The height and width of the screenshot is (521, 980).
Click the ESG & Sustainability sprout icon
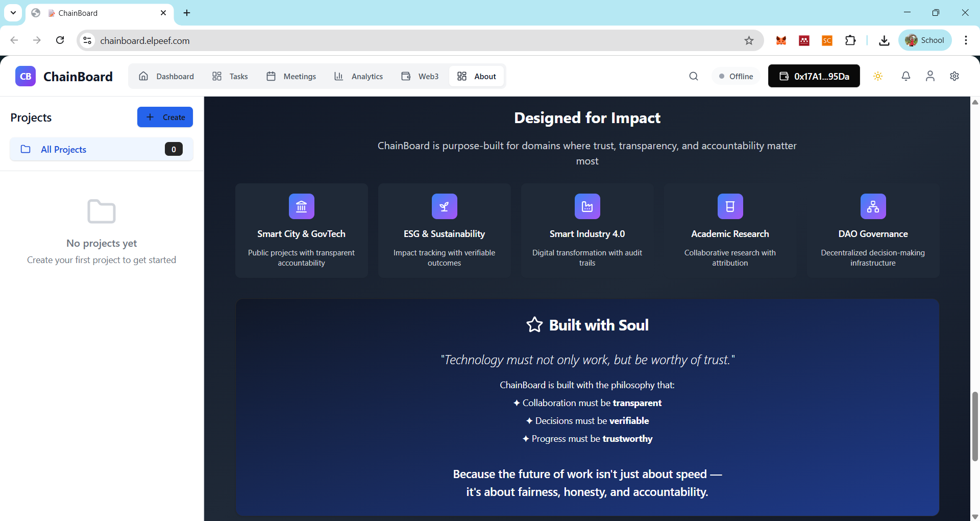[x=445, y=206]
